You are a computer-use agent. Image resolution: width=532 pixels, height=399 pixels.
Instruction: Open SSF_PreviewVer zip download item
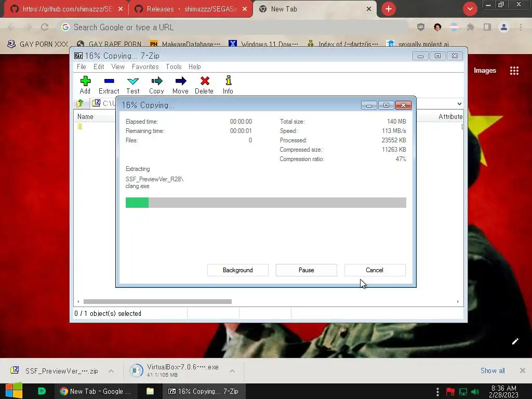[54, 371]
